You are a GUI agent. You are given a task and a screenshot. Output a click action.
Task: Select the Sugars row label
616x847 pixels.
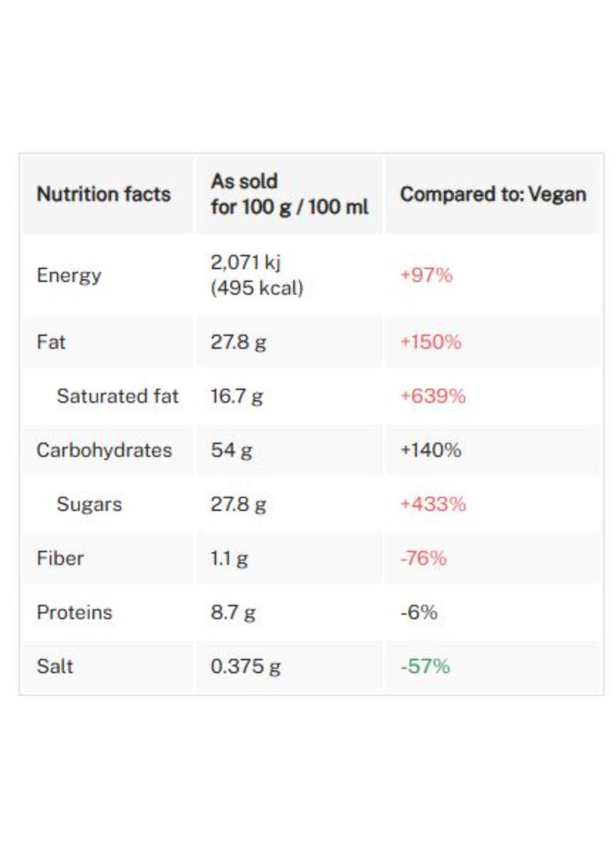click(89, 504)
